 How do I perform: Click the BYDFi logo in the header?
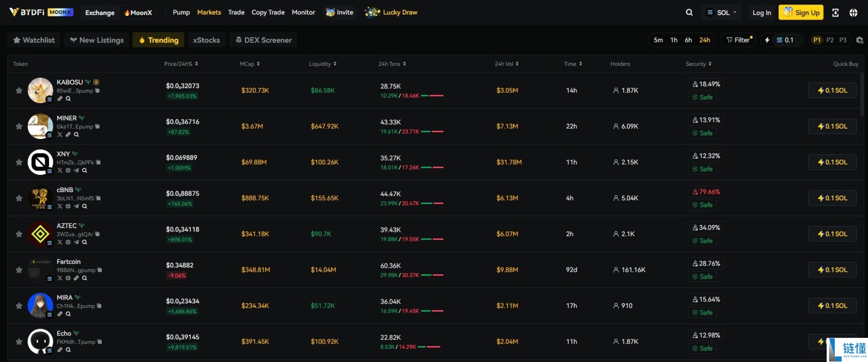(27, 12)
